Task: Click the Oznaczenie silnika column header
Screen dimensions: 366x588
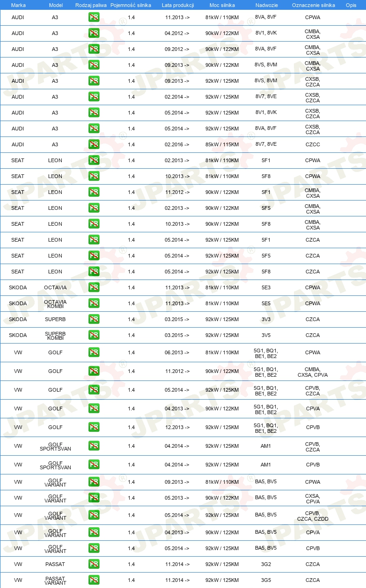Action: [x=314, y=5]
